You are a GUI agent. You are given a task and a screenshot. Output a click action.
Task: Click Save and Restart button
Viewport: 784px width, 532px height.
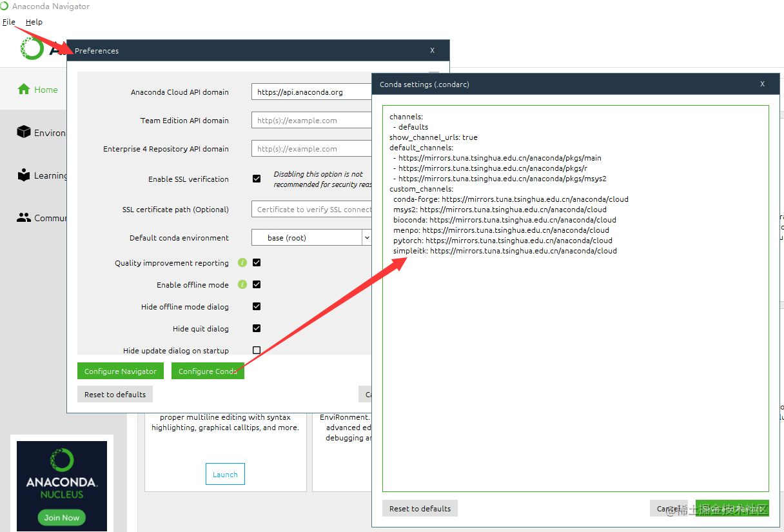(732, 508)
